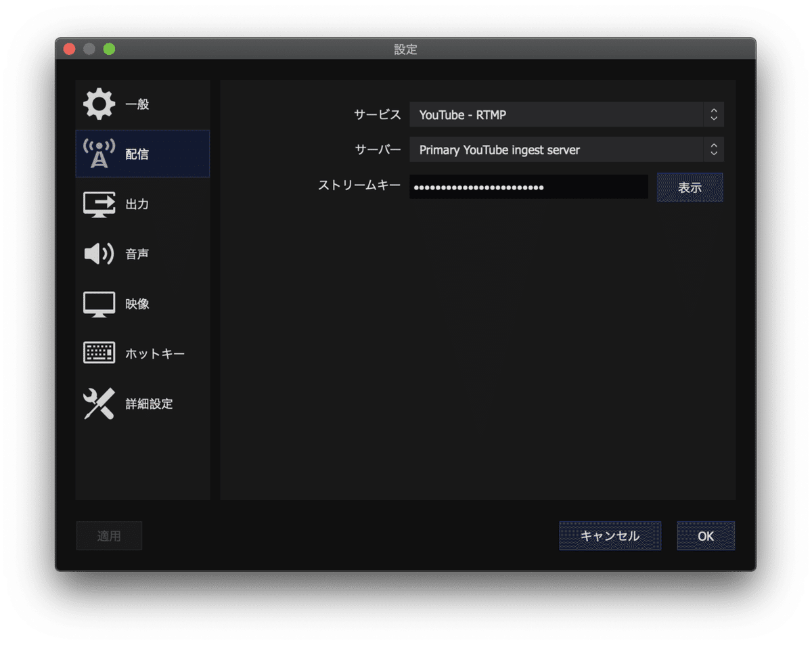Select the 配信 tab label
Viewport: 812px width, 645px height.
(137, 154)
